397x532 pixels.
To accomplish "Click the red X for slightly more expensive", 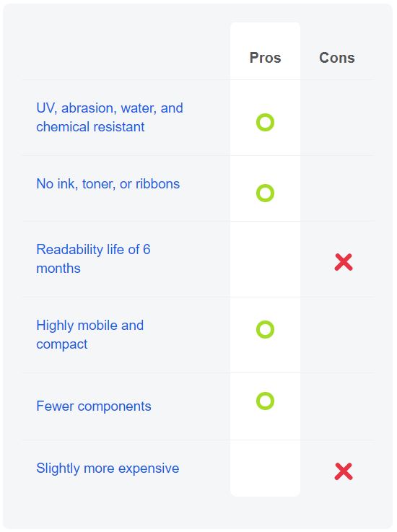I will click(344, 471).
